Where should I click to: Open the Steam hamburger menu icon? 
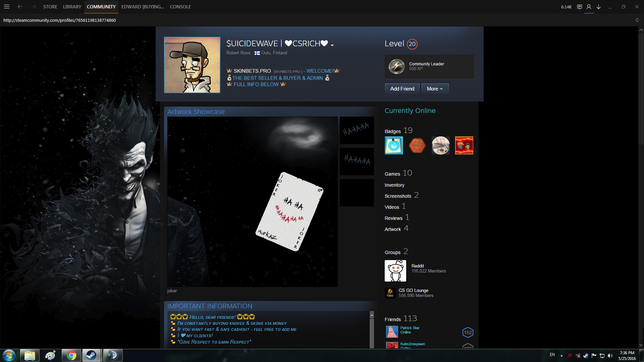pyautogui.click(x=7, y=7)
